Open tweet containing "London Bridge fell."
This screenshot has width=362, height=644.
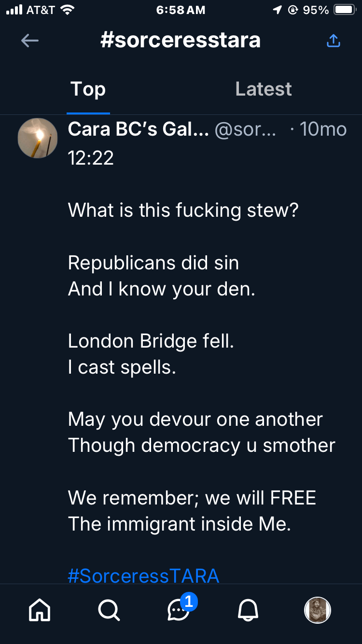[151, 341]
